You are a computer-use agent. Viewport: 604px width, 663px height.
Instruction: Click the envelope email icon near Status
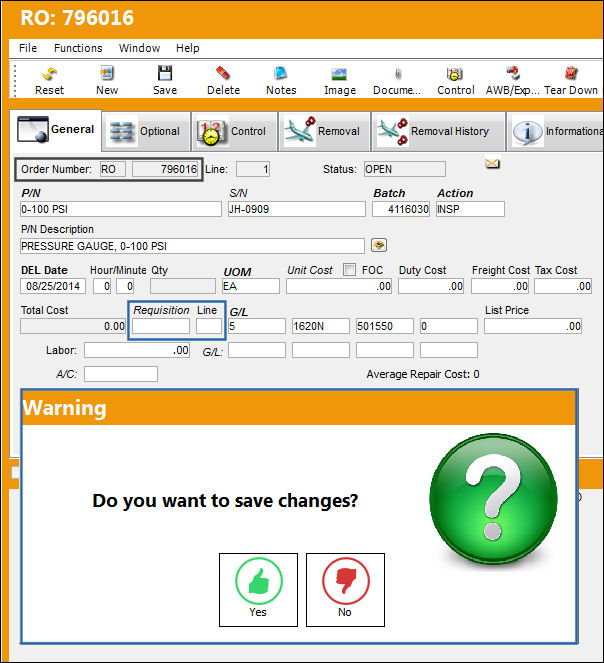coord(492,163)
